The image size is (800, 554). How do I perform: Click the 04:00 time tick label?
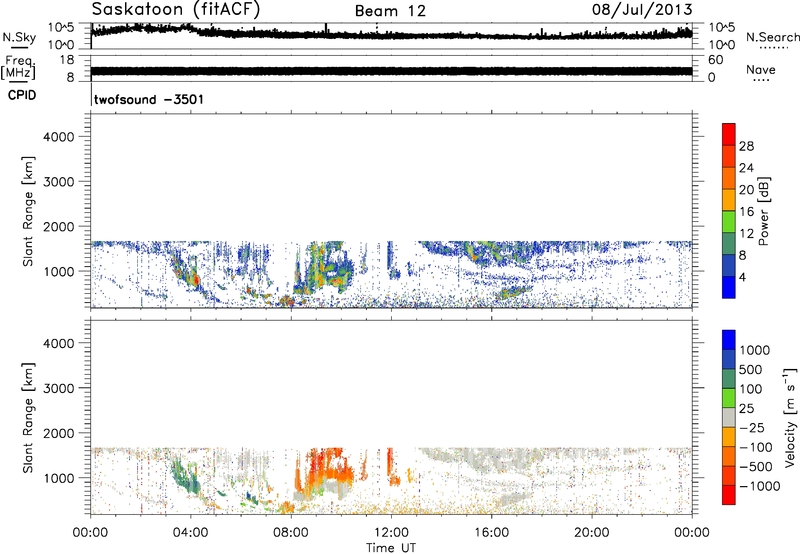(x=190, y=533)
